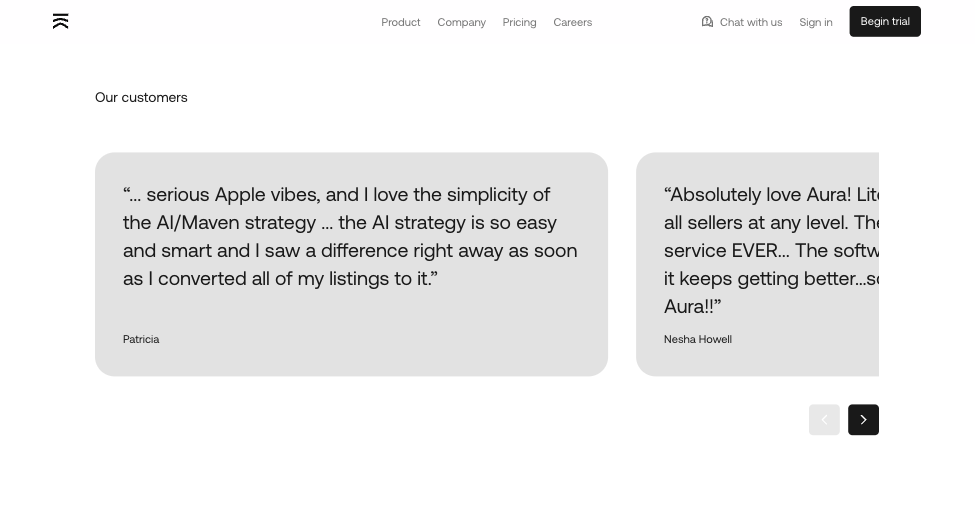Open the Company menu
This screenshot has height=512, width=975.
[x=461, y=22]
